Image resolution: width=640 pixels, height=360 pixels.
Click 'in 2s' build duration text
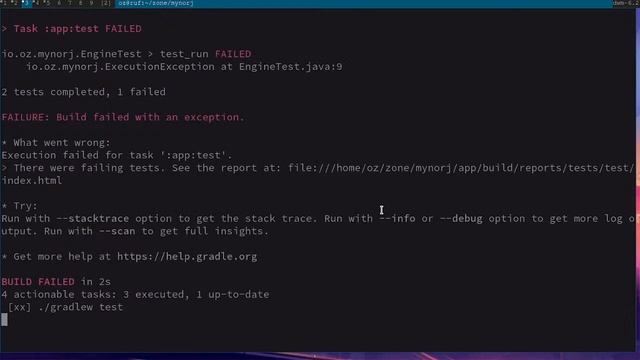pos(96,282)
